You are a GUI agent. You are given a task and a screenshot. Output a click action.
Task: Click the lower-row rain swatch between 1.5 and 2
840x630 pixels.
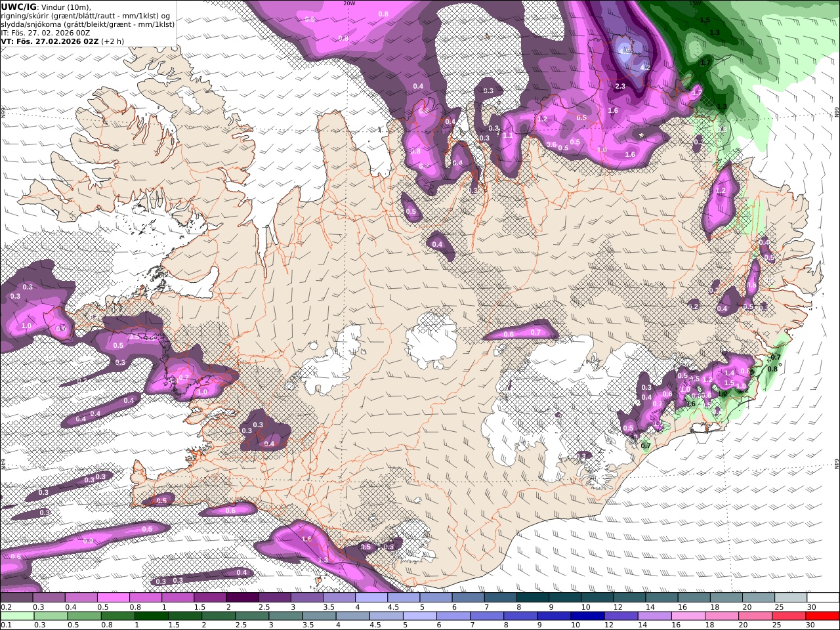(184, 616)
